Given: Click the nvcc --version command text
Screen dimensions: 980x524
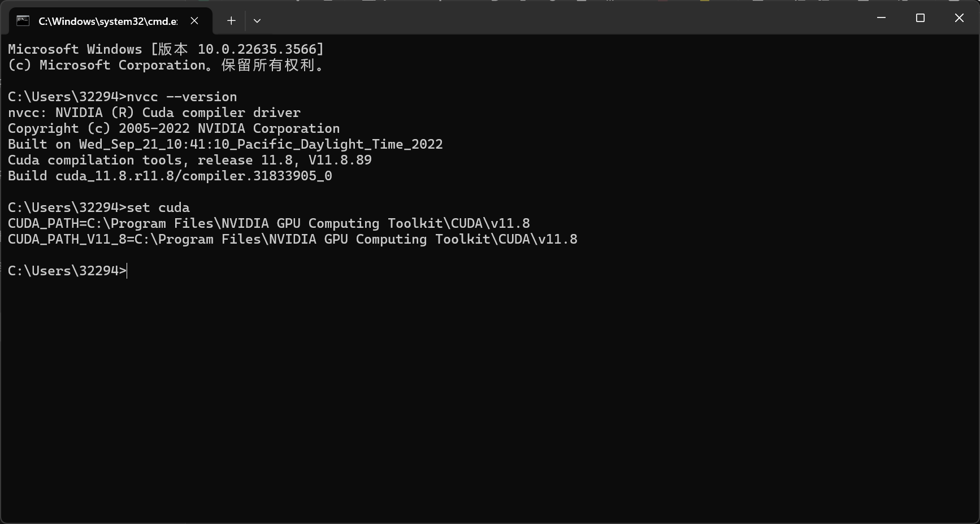Looking at the screenshot, I should [x=181, y=97].
